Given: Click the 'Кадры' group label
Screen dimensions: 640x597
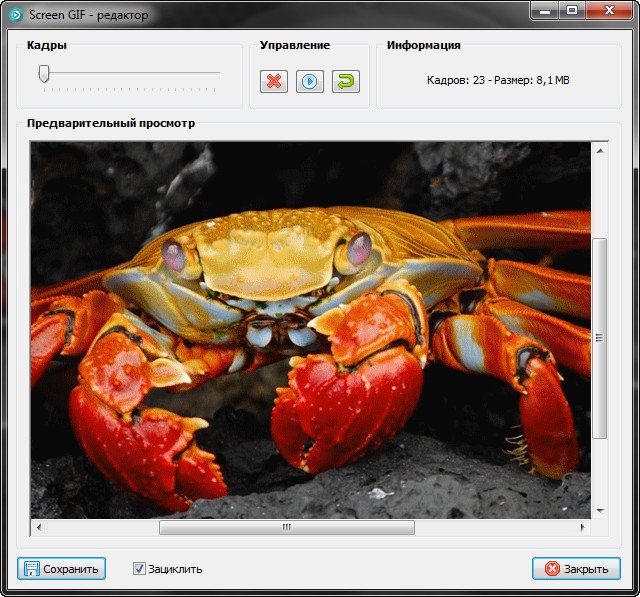Looking at the screenshot, I should tap(47, 45).
